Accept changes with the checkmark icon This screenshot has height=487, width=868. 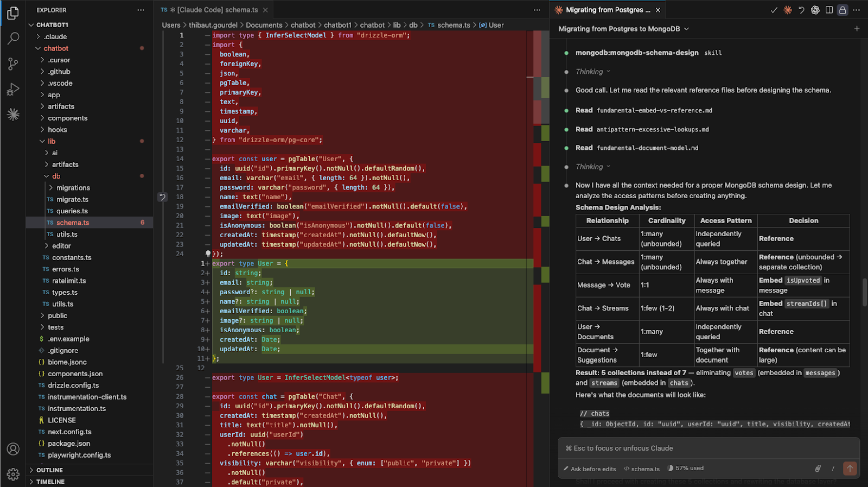(x=774, y=10)
